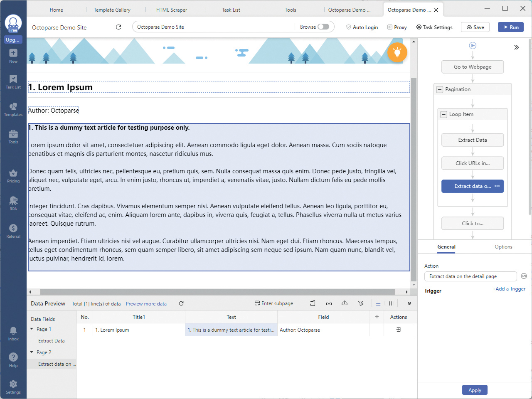Reload the page with the refresh icon
Screen dimensions: 532x399
118,27
